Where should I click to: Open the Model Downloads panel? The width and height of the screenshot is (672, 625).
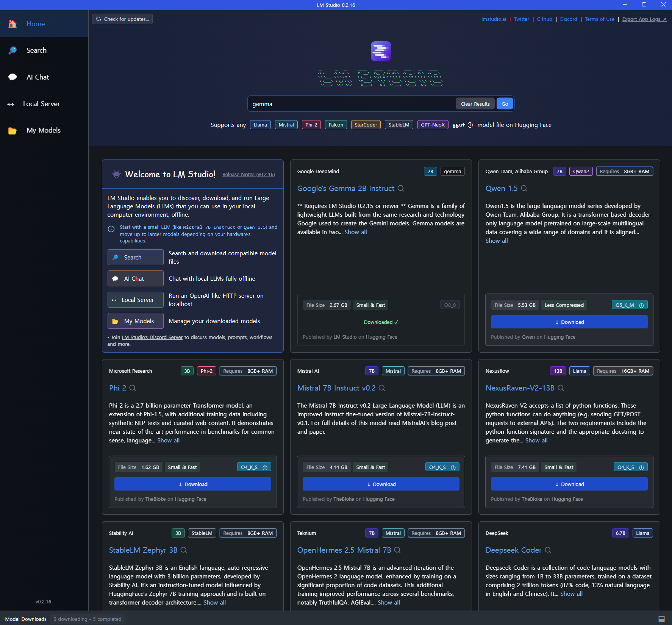click(26, 619)
